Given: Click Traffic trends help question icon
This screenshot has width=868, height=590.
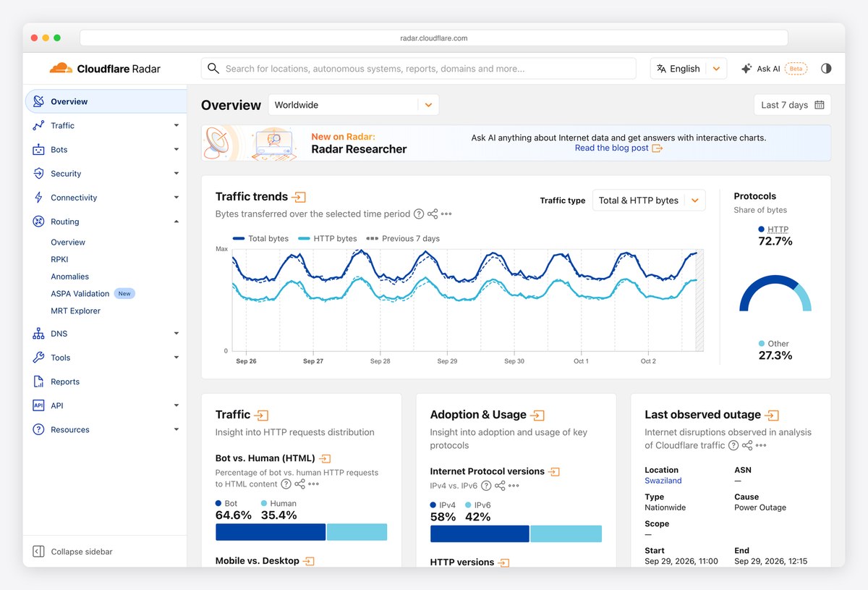Looking at the screenshot, I should (418, 214).
